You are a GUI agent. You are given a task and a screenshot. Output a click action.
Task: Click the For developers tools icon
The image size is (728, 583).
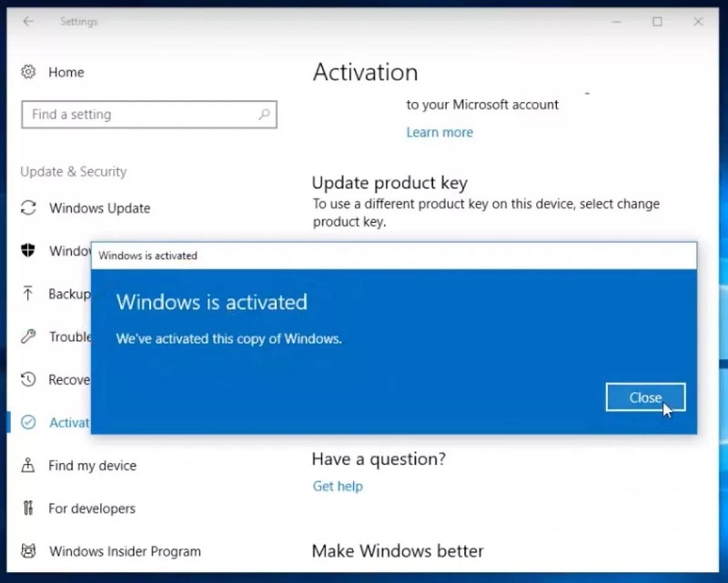pyautogui.click(x=28, y=508)
